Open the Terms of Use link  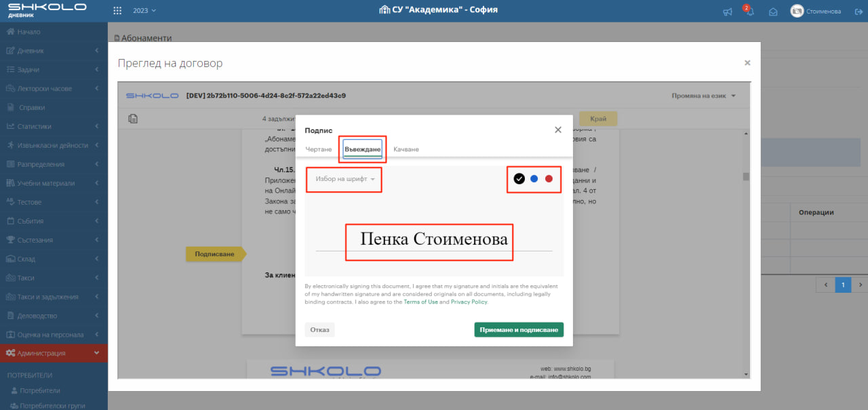click(420, 302)
